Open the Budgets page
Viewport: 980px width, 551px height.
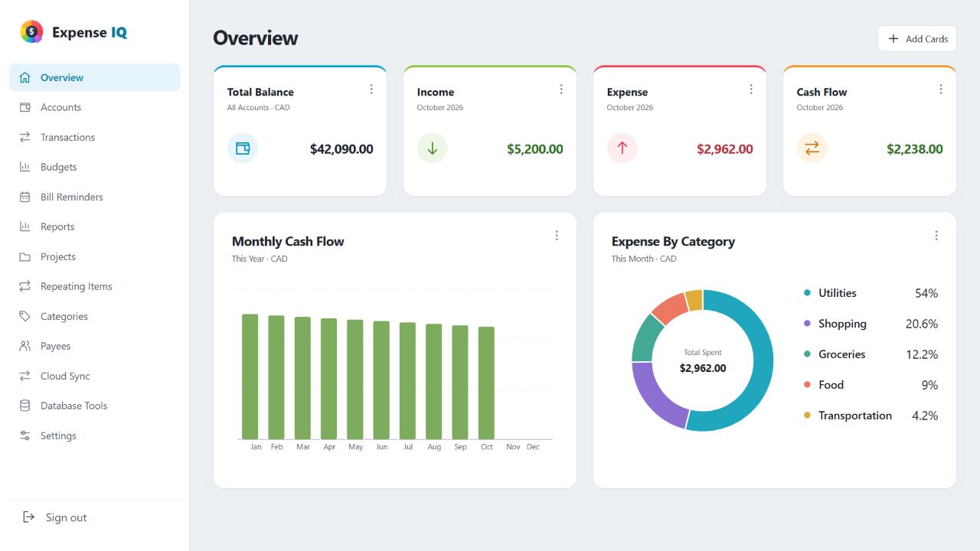pos(95,167)
